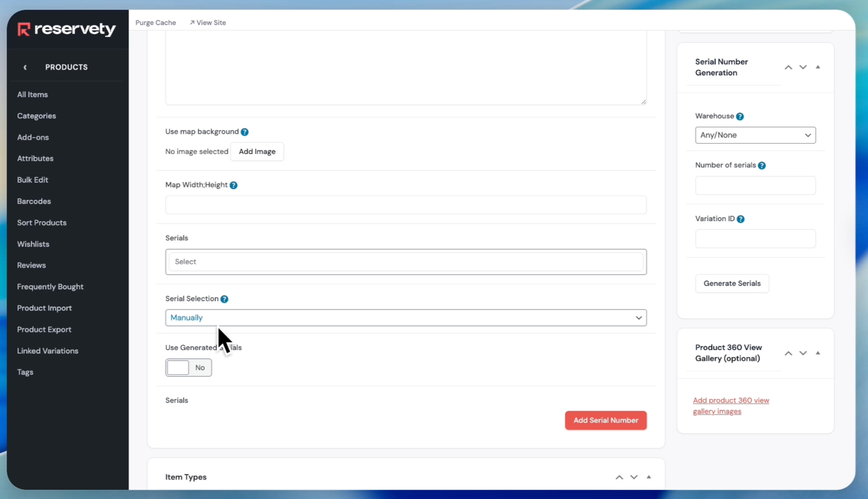Collapse Serial Number Generation panel triangle

(818, 67)
